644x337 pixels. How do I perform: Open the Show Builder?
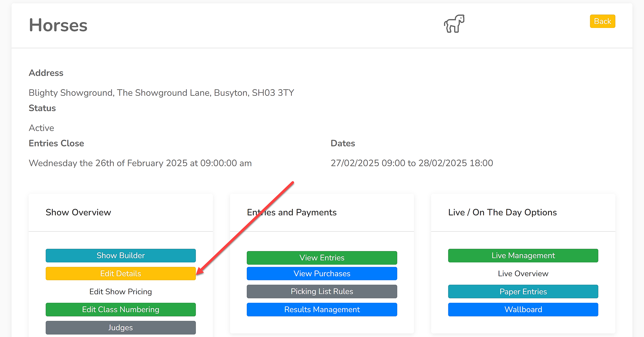121,255
